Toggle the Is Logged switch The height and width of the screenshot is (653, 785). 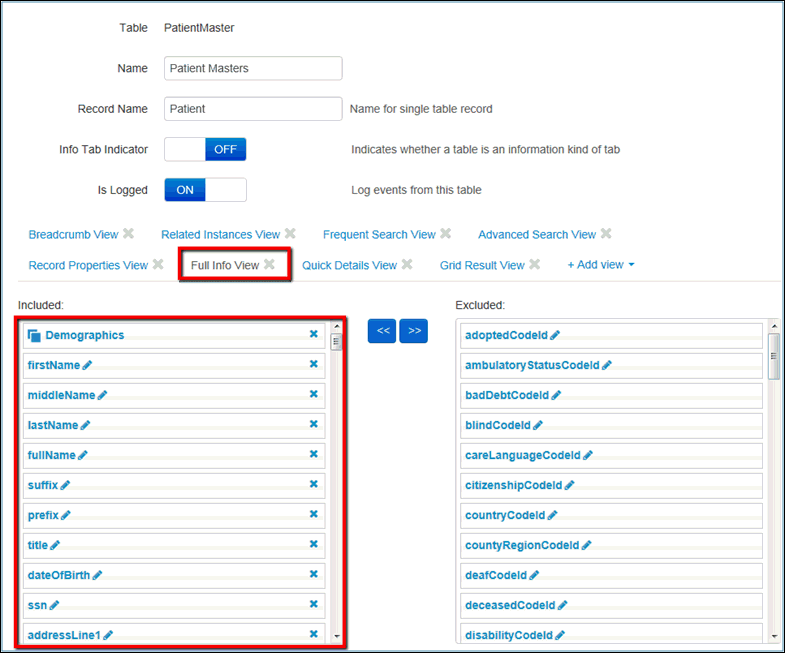tap(205, 190)
